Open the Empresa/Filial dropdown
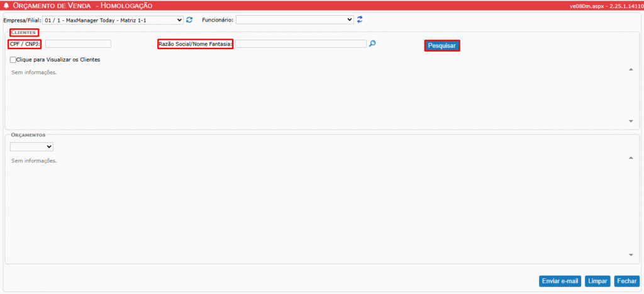The height and width of the screenshot is (294, 644). point(113,20)
